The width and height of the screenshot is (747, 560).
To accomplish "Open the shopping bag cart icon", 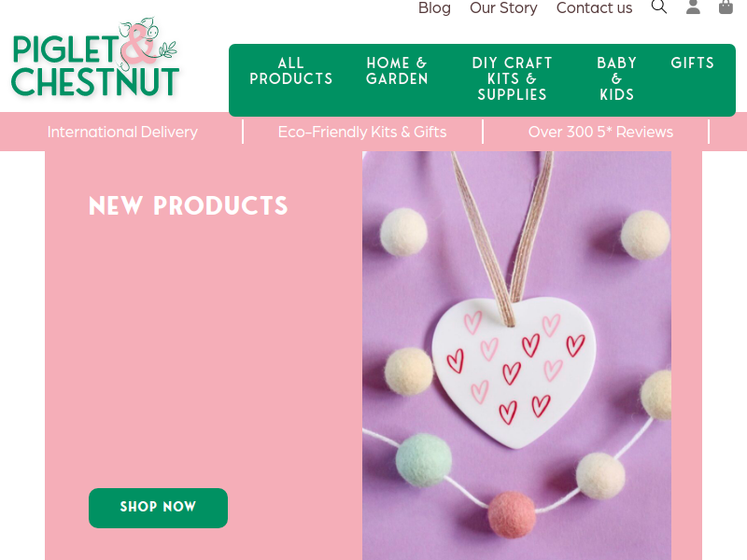I will [x=726, y=7].
